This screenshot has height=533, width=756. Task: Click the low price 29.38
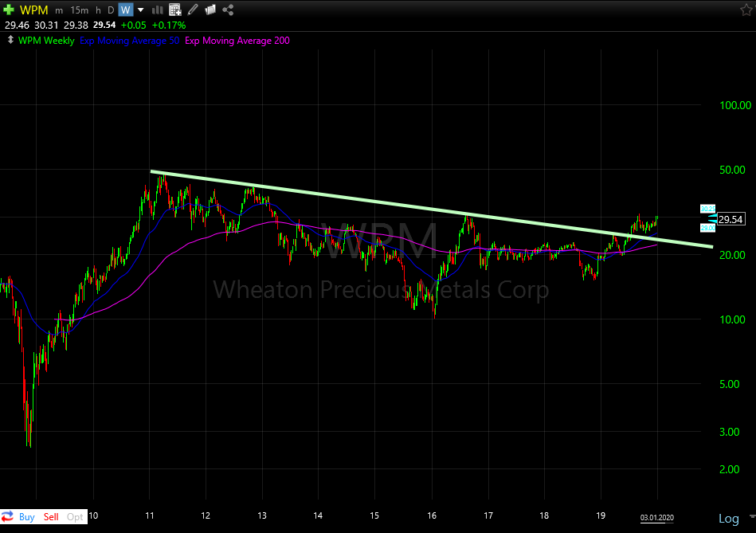(76, 25)
